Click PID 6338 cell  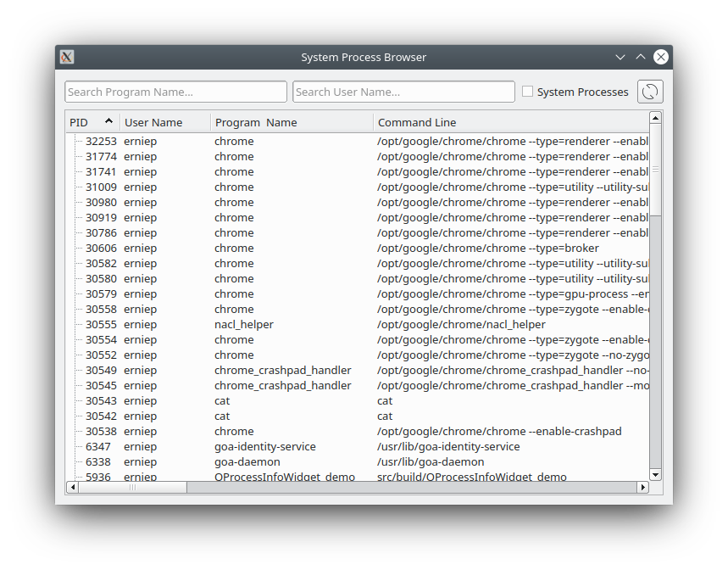[x=98, y=462]
